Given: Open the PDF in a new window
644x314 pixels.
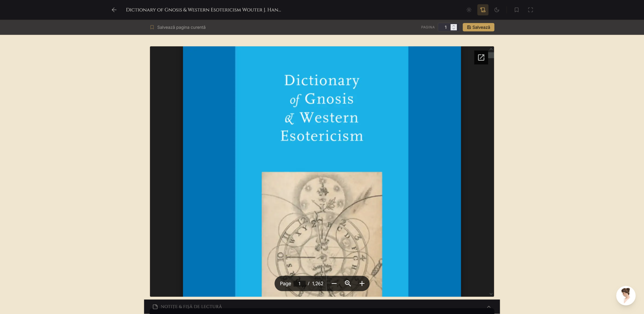Looking at the screenshot, I should click(x=481, y=58).
